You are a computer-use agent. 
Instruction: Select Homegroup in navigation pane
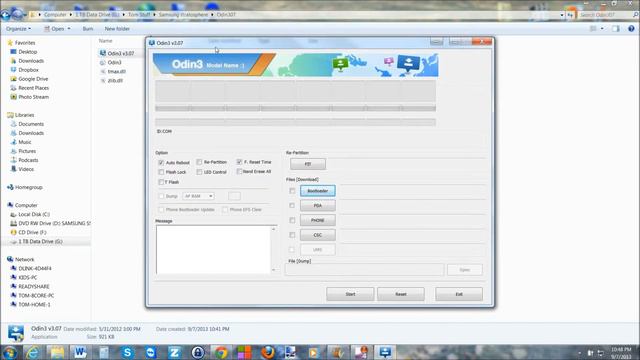point(24,187)
